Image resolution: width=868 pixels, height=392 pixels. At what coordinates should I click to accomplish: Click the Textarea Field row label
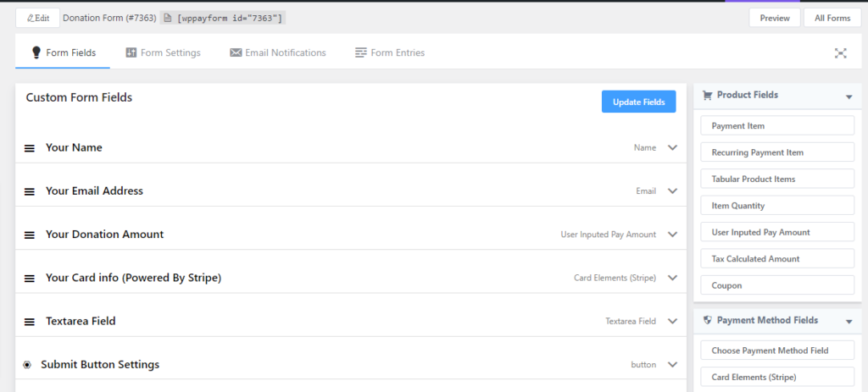click(81, 321)
